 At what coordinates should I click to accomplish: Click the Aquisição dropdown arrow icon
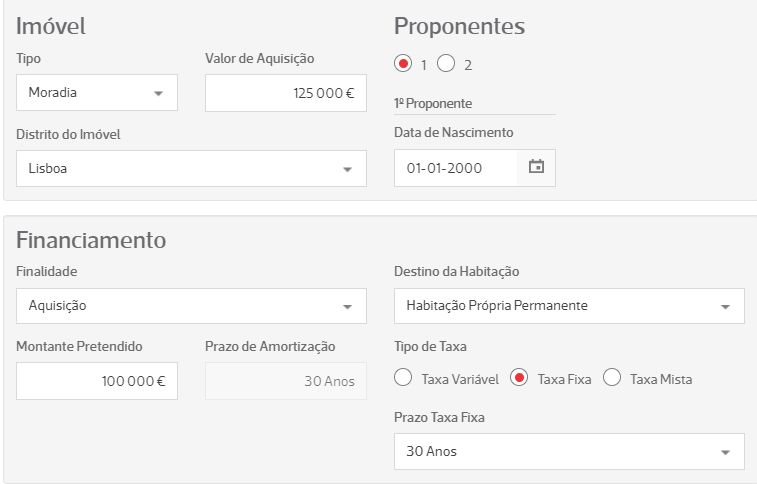[x=348, y=307]
